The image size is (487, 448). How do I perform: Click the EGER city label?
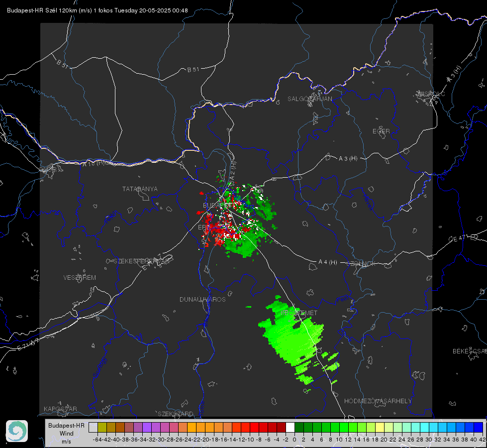tap(381, 131)
